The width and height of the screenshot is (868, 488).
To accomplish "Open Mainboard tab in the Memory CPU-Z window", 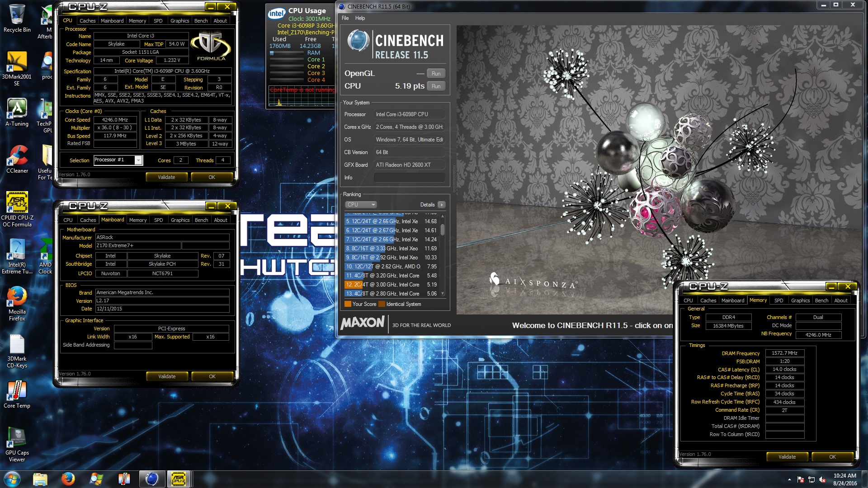I will point(733,300).
